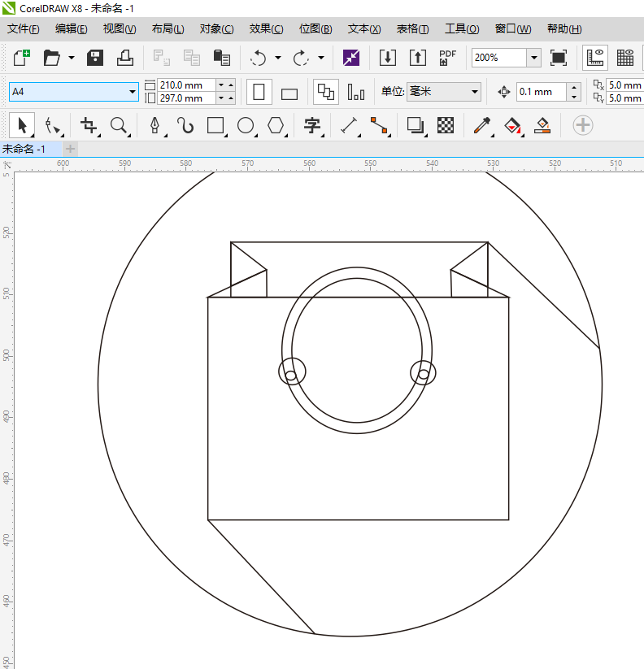Select the Eyedropper tool
Viewport: 644px width, 669px height.
482,125
